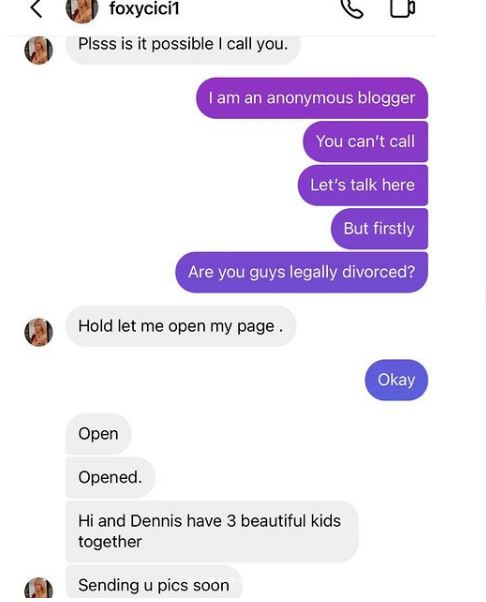The height and width of the screenshot is (602, 486).
Task: Select the 'Okay' reply bubble
Action: 396,380
